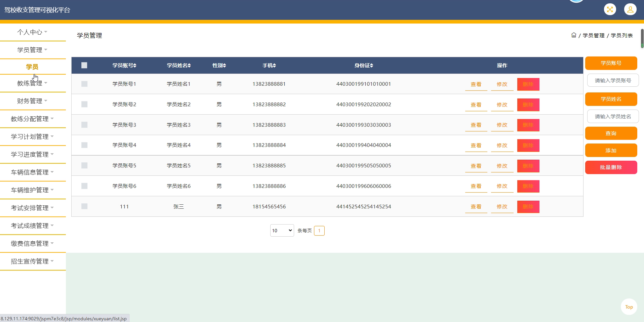Open the 缴费信息管理 menu

point(33,243)
